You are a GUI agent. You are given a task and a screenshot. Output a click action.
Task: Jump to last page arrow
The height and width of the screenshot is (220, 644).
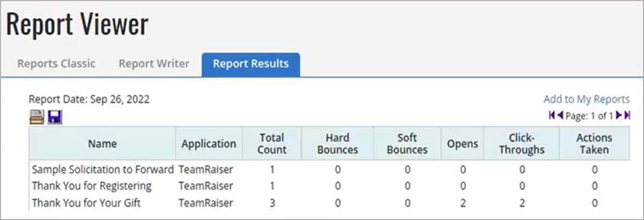point(626,115)
